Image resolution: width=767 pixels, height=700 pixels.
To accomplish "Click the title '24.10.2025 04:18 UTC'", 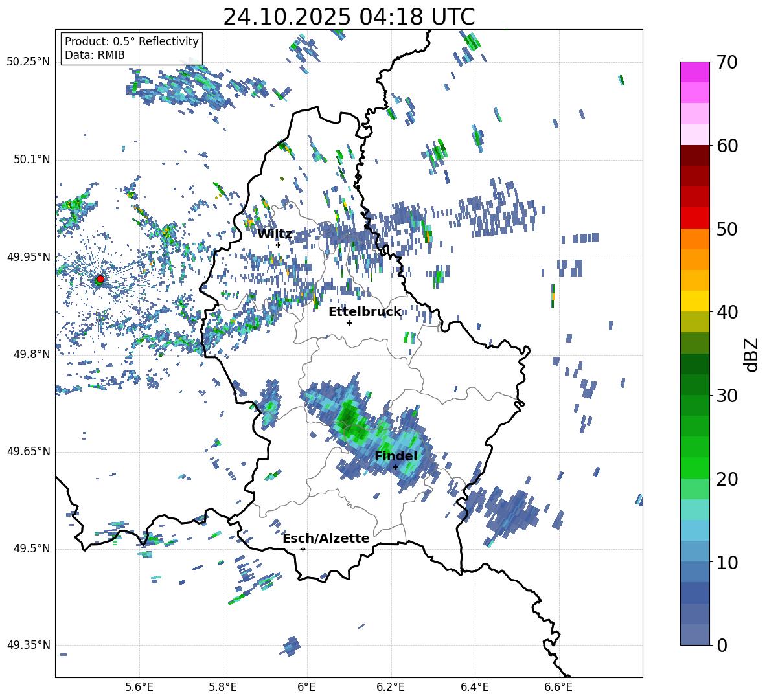I will 349,17.
